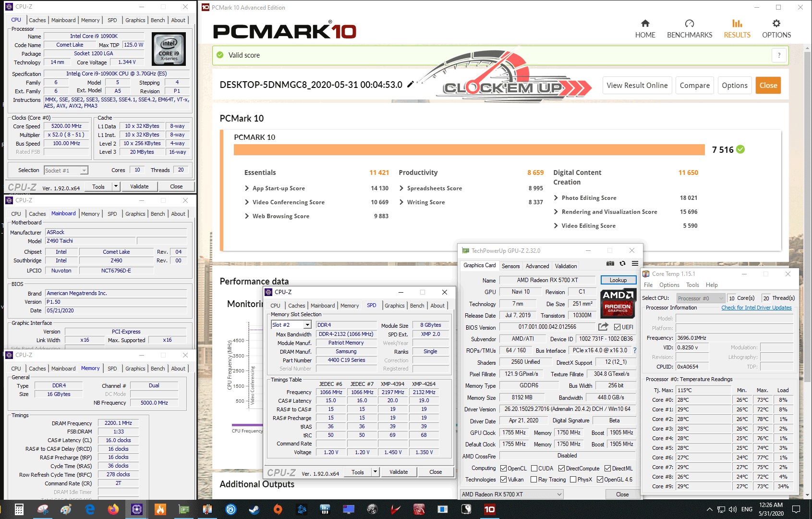The image size is (812, 519).
Task: Enable the Ray Tracing checkbox
Action: [533, 480]
